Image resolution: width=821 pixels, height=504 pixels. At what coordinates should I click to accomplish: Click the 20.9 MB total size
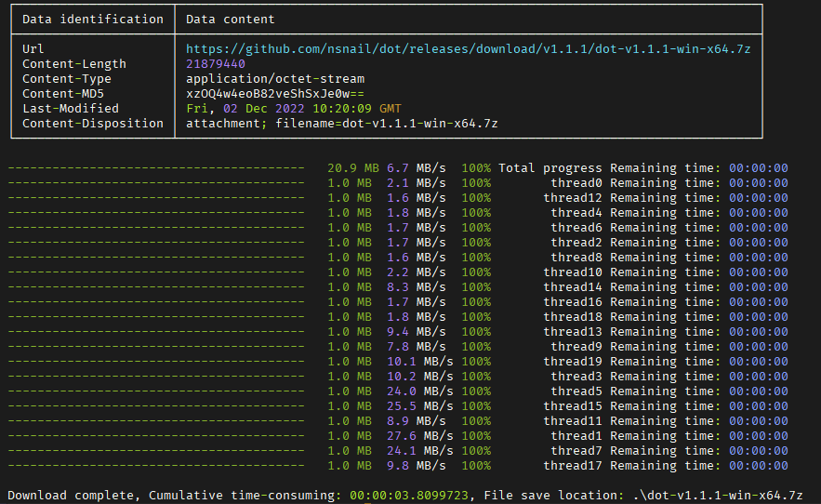point(352,168)
